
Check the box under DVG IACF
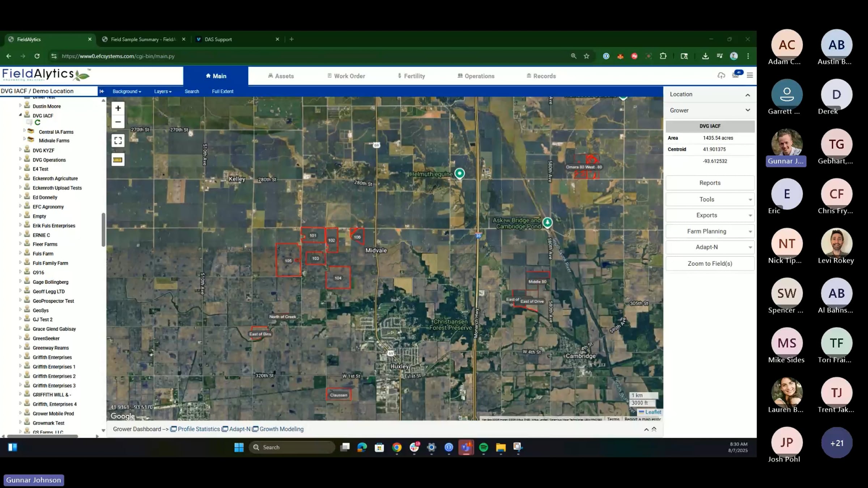tap(30, 123)
